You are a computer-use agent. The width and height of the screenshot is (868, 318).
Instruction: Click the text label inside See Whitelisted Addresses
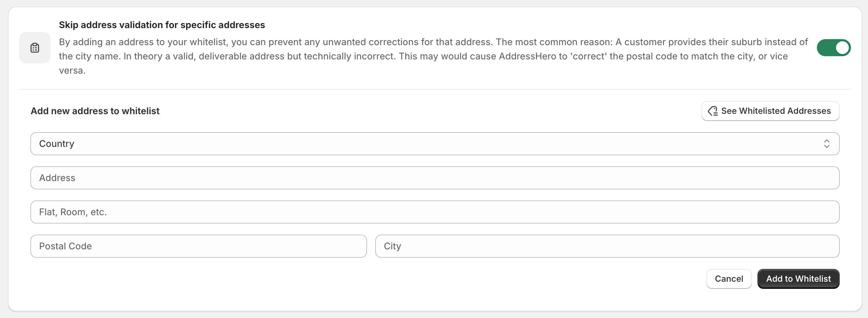click(x=776, y=111)
